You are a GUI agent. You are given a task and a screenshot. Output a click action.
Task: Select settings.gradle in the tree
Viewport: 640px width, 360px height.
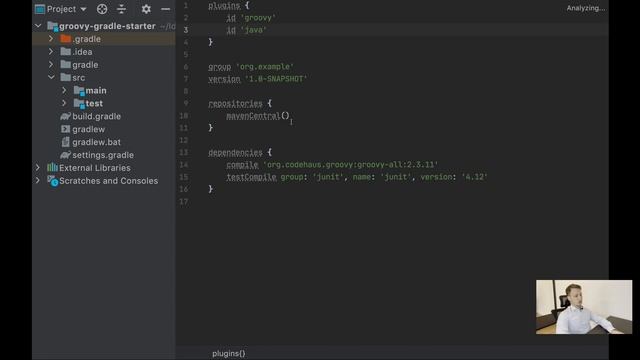tap(103, 155)
